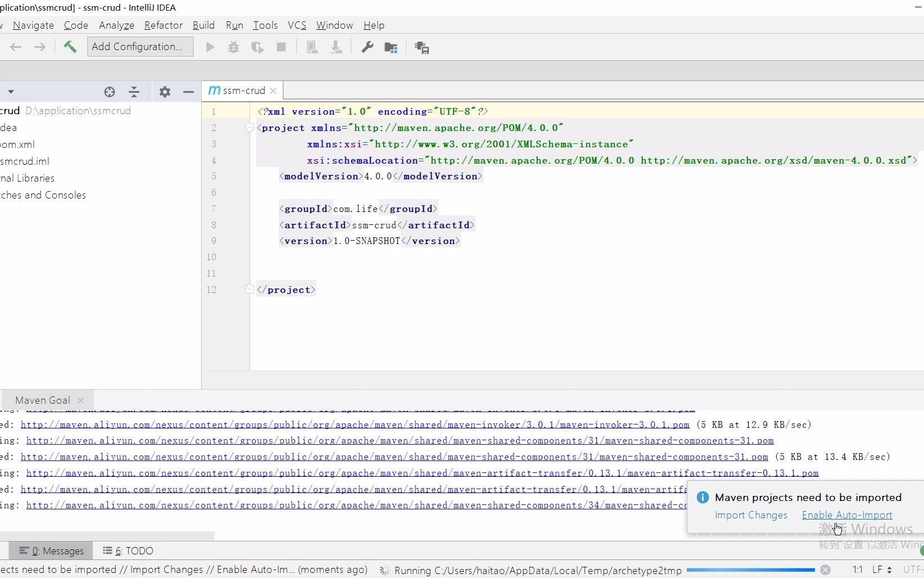This screenshot has height=578, width=924.
Task: Select Scratches and Consoles tree item
Action: pos(43,195)
